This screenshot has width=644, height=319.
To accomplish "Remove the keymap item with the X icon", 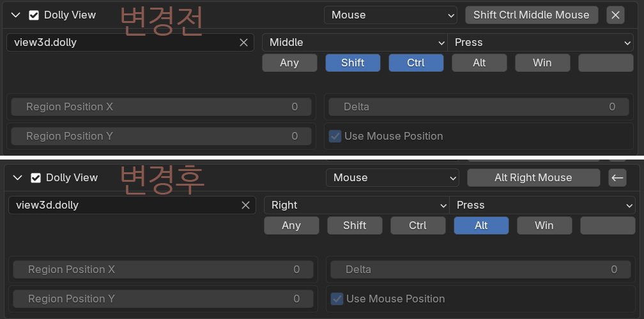I will point(615,15).
